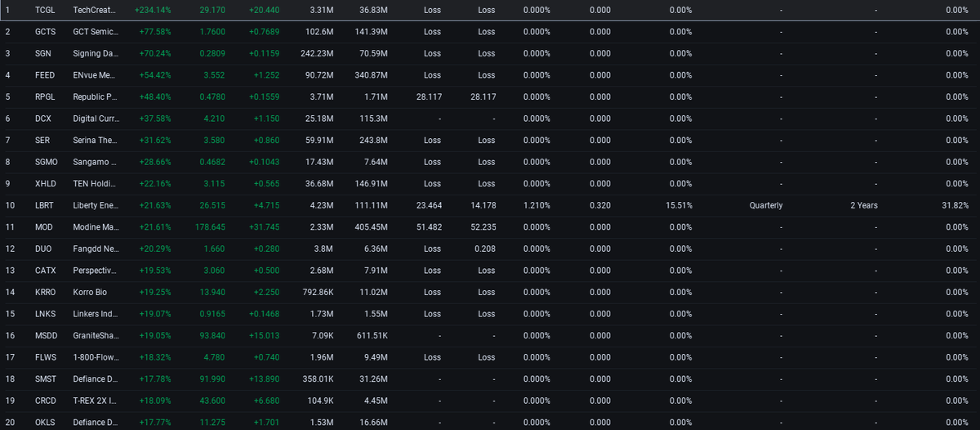Click the 23.464 ratio for LBRT
Viewport: 980px width, 430px height.
(x=429, y=205)
